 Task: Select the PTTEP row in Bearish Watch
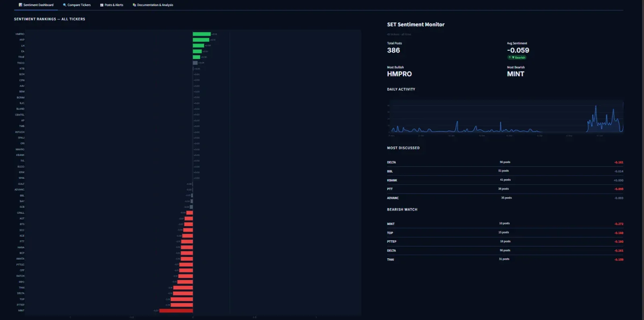[505, 242]
